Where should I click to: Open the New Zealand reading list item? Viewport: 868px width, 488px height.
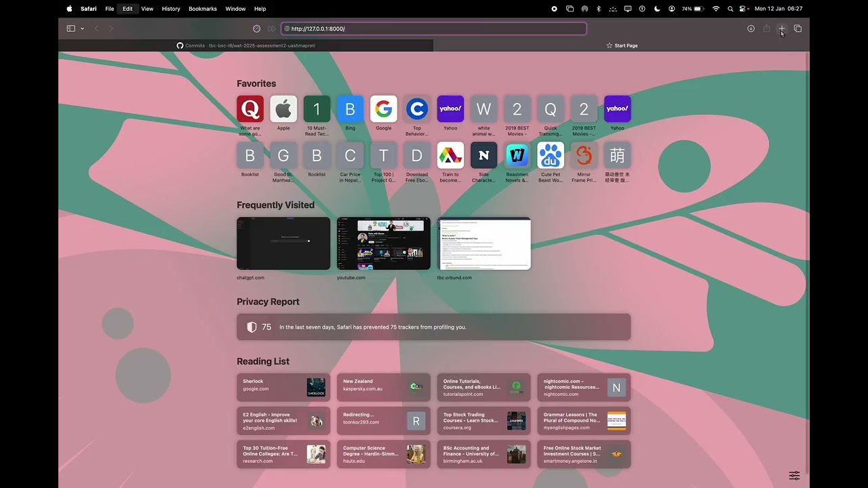(x=384, y=388)
